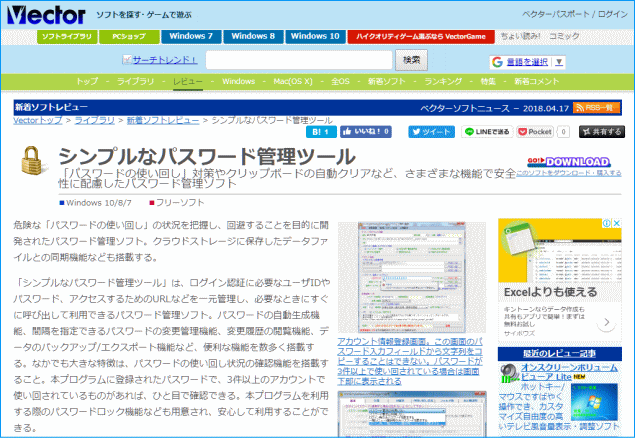The height and width of the screenshot is (438, 635).
Task: Click the 新着ソフトレビュー section header
Action: pos(51,107)
